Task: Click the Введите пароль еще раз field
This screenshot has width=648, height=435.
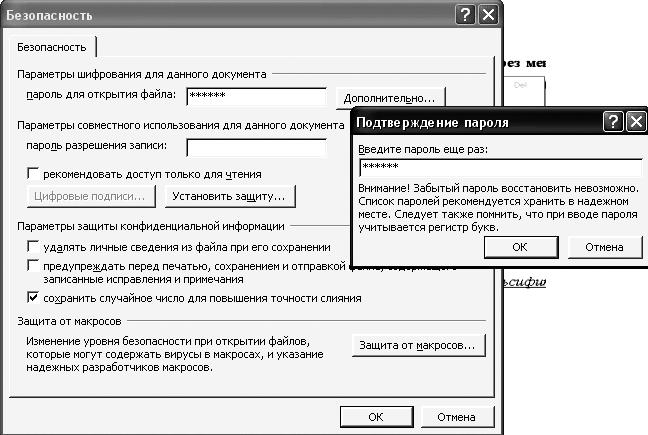Action: point(500,166)
